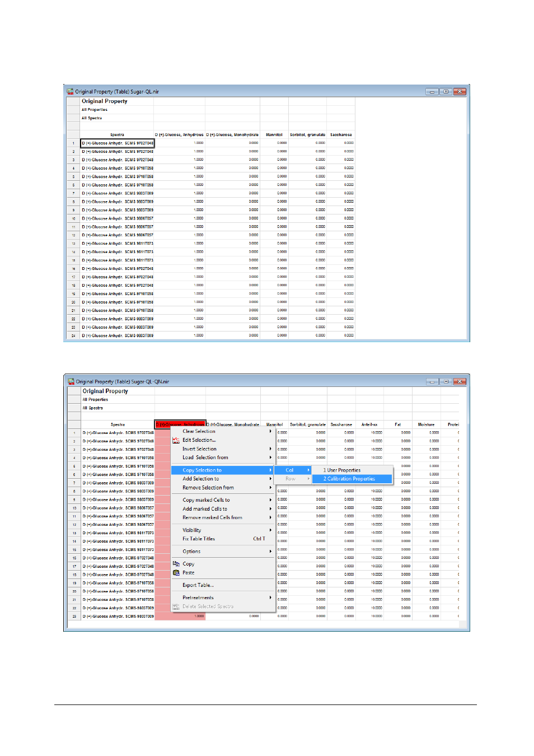Click the Edit Selection chart icon
Screen dimensions: 534x756
pos(176,440)
